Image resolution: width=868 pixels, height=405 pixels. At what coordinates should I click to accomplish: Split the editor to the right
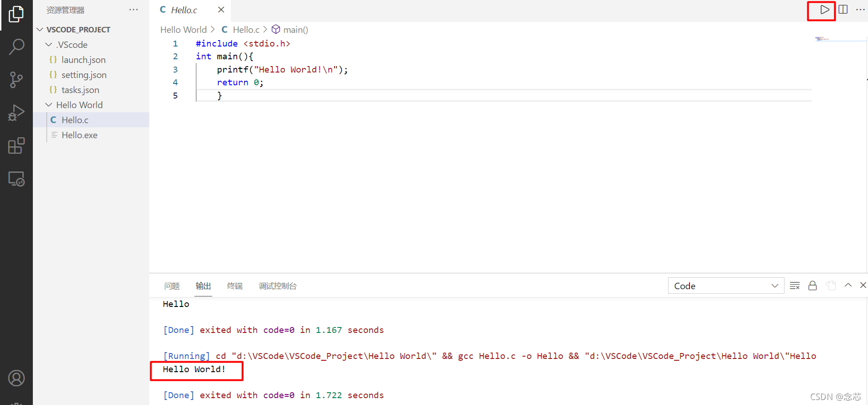[x=843, y=10]
